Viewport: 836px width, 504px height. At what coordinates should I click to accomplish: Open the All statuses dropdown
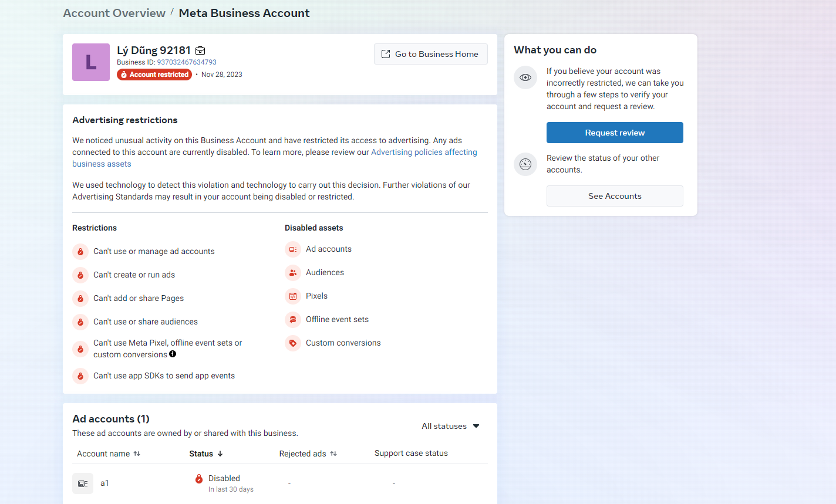[450, 426]
